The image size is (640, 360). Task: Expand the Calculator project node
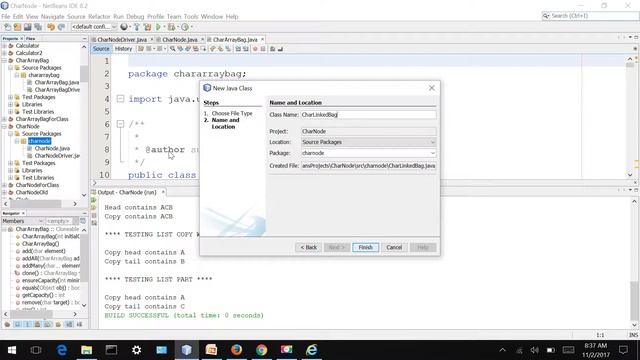pyautogui.click(x=4, y=46)
